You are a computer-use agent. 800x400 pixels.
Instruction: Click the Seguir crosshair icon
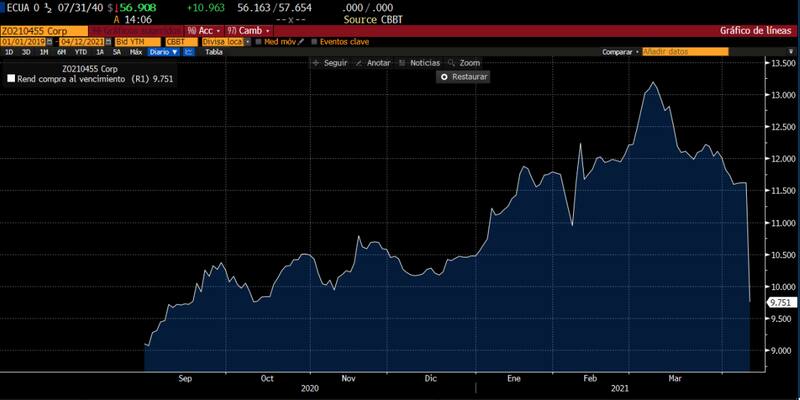[x=316, y=63]
